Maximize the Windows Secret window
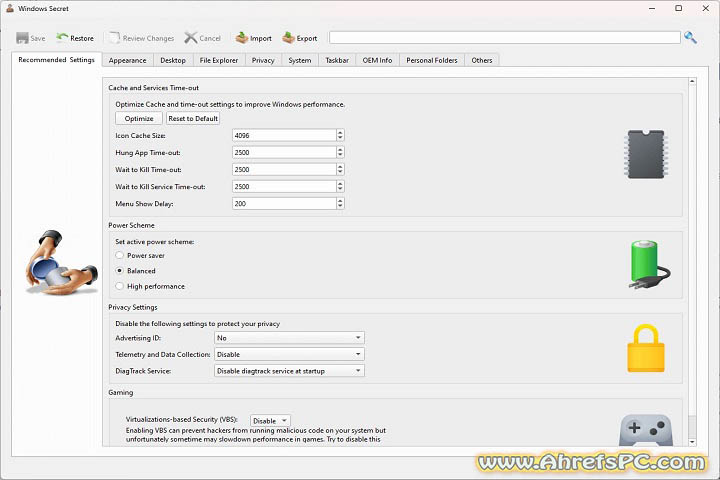This screenshot has width=720, height=480. pos(678,8)
